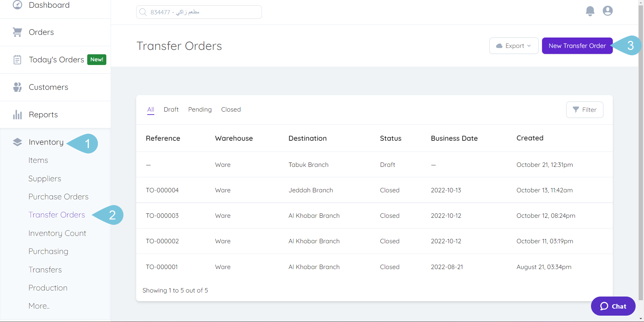The image size is (644, 322).
Task: Switch to the Draft tab
Action: click(x=171, y=109)
